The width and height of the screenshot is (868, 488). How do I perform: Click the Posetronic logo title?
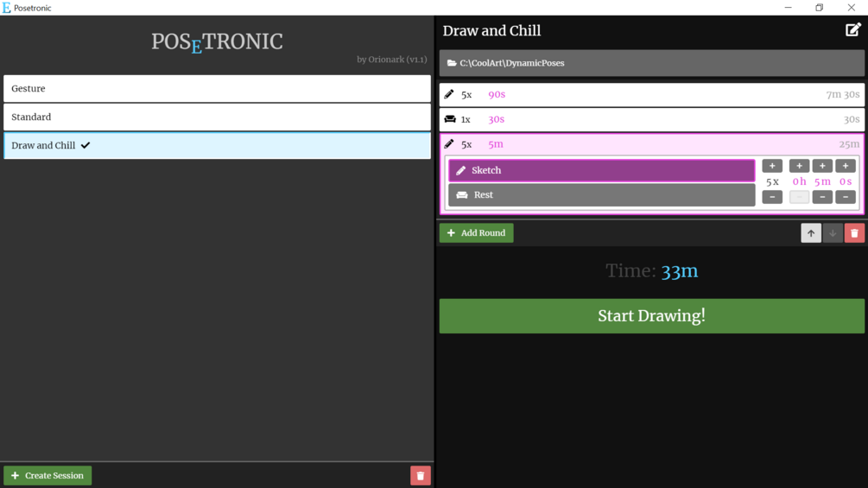point(217,42)
